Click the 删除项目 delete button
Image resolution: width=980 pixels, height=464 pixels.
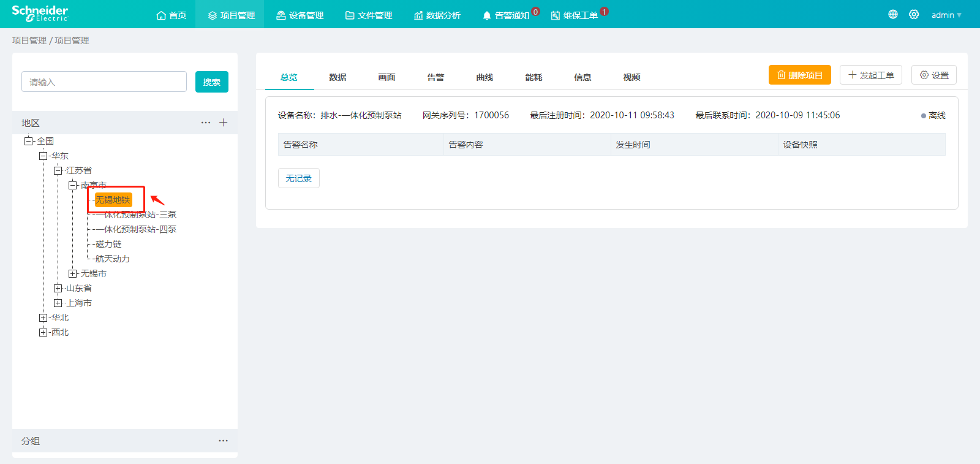coord(800,75)
